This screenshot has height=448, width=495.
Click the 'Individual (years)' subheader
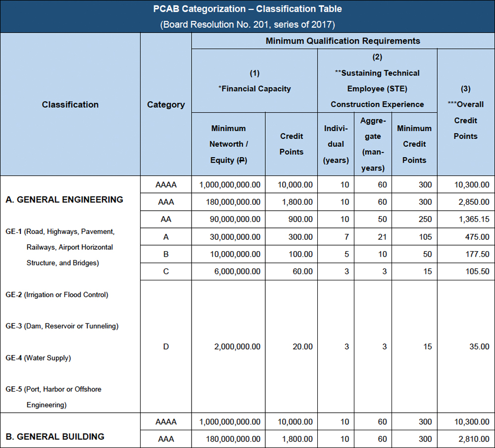(336, 144)
